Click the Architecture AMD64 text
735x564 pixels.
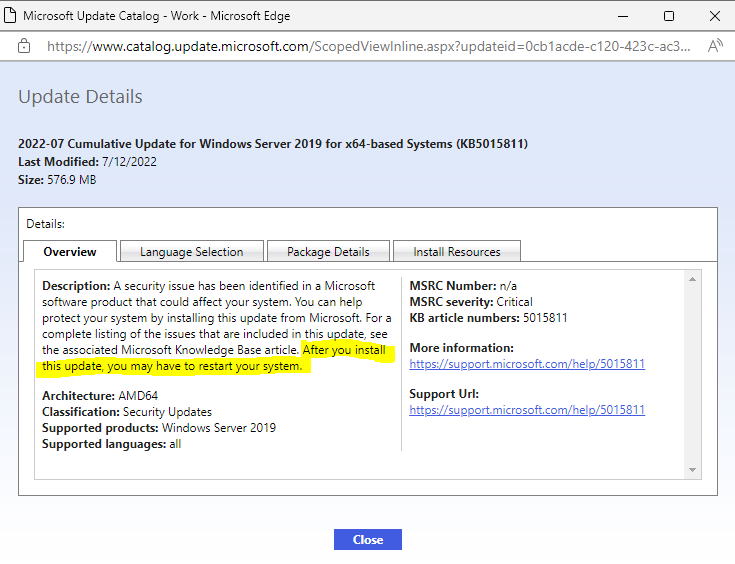coord(100,396)
